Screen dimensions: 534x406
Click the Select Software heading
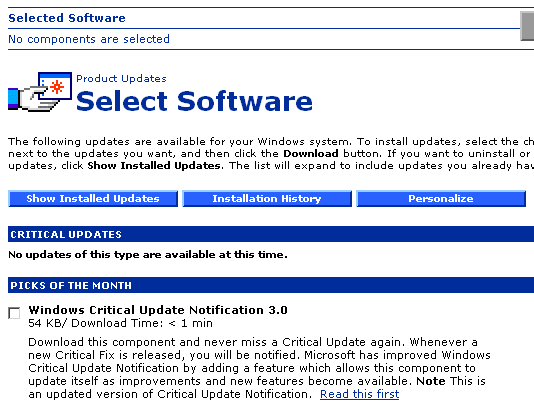[194, 101]
